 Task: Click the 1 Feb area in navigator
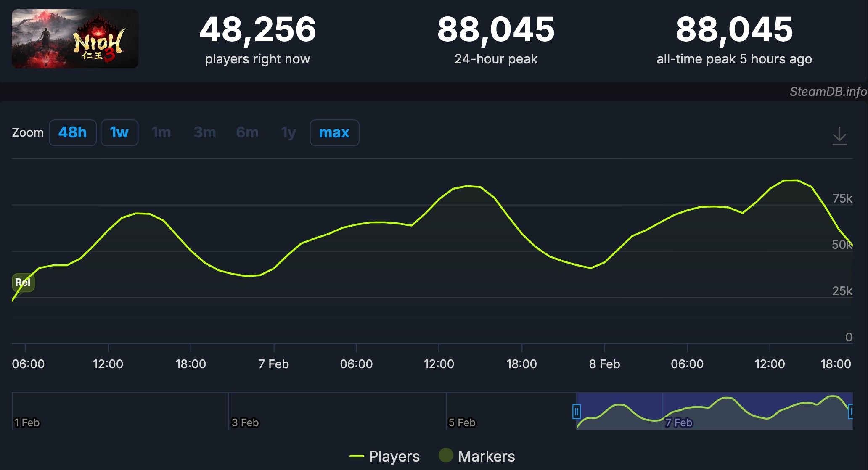[27, 422]
